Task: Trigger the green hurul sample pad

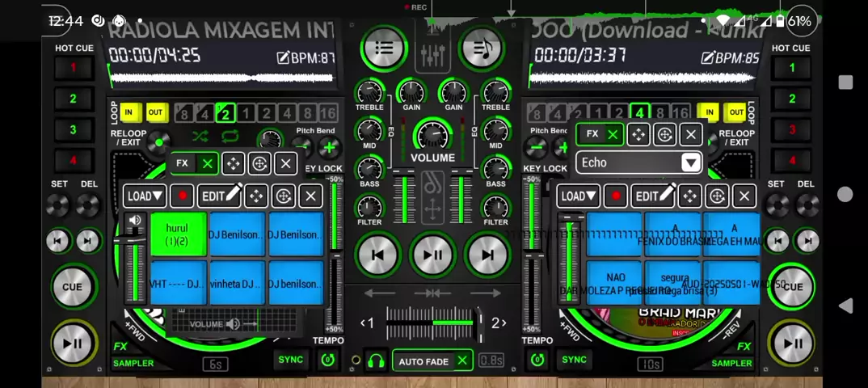Action: click(177, 234)
